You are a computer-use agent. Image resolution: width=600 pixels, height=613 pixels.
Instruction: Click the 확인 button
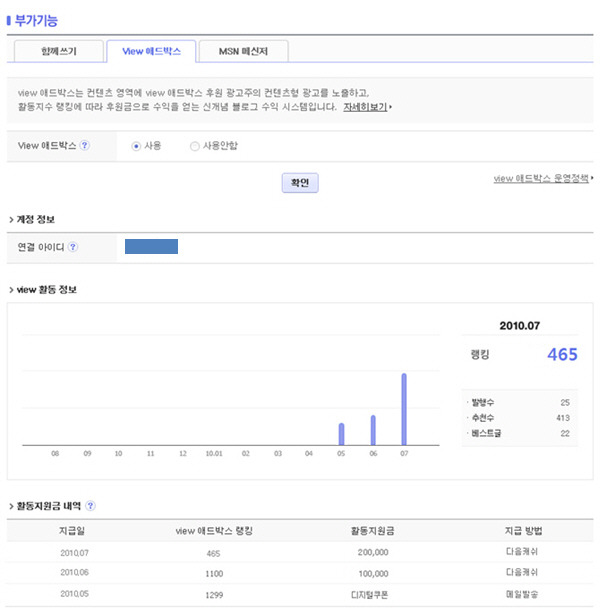coord(300,183)
